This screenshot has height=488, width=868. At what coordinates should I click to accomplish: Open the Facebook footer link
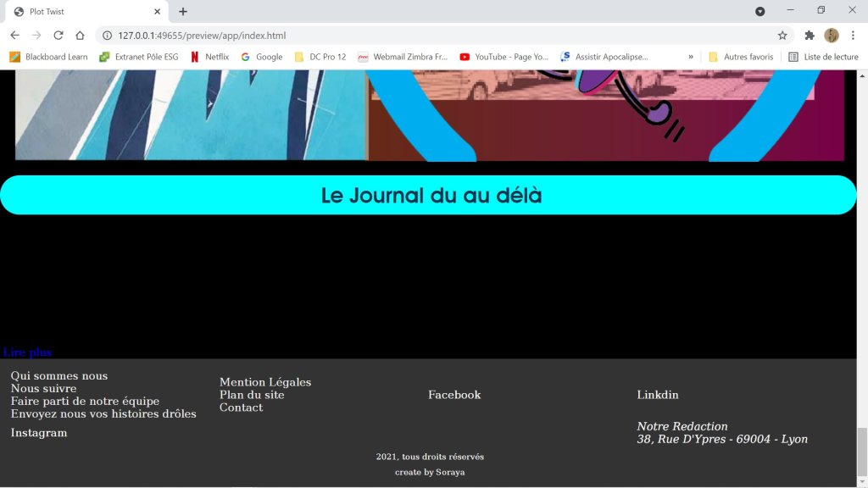(454, 395)
